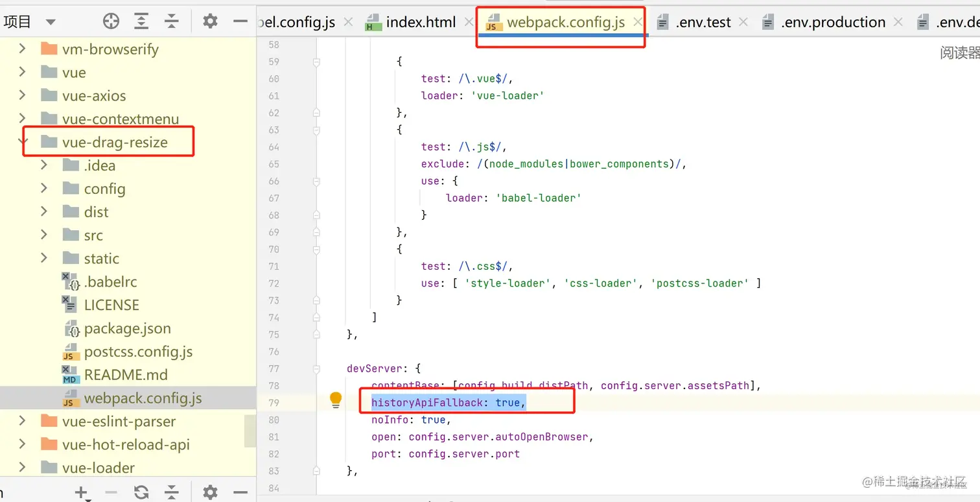
Task: Click the .env.production tab file icon
Action: (768, 23)
